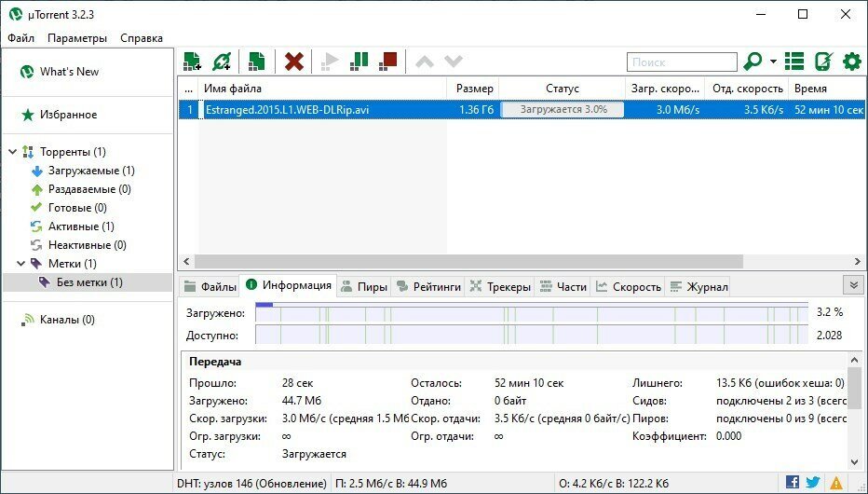Select Неактивные (0) category
The image size is (868, 494).
[x=78, y=245]
